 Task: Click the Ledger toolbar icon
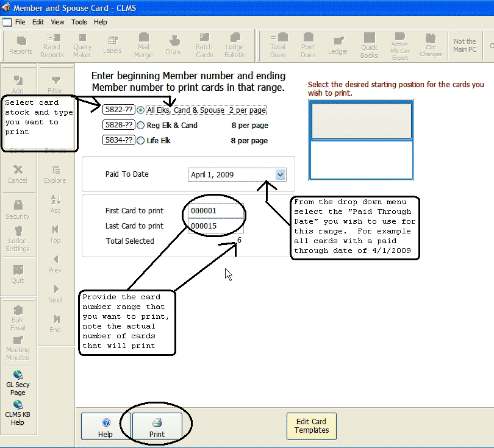(338, 46)
